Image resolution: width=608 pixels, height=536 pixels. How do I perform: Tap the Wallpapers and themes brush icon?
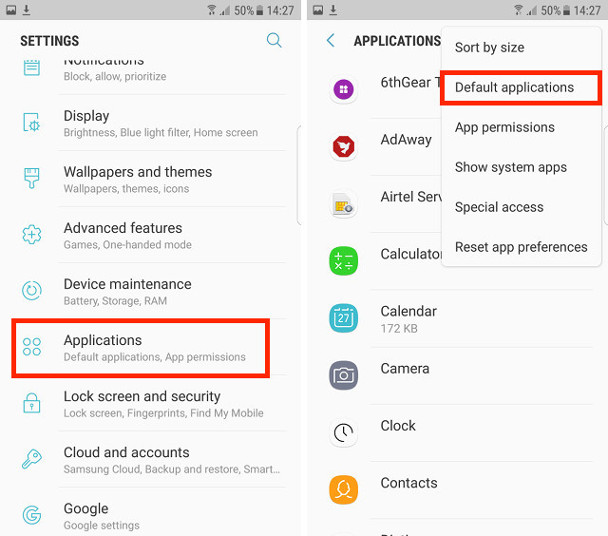click(x=31, y=178)
